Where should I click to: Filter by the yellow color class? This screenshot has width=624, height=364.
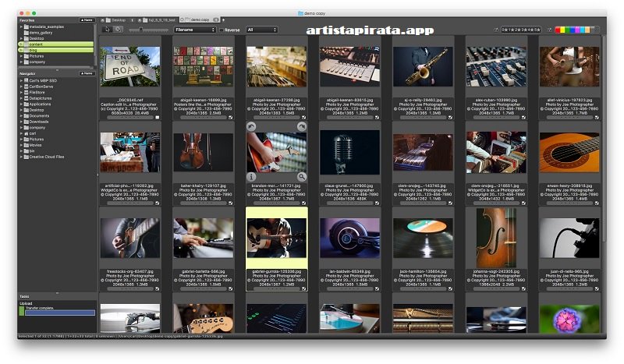tap(562, 30)
